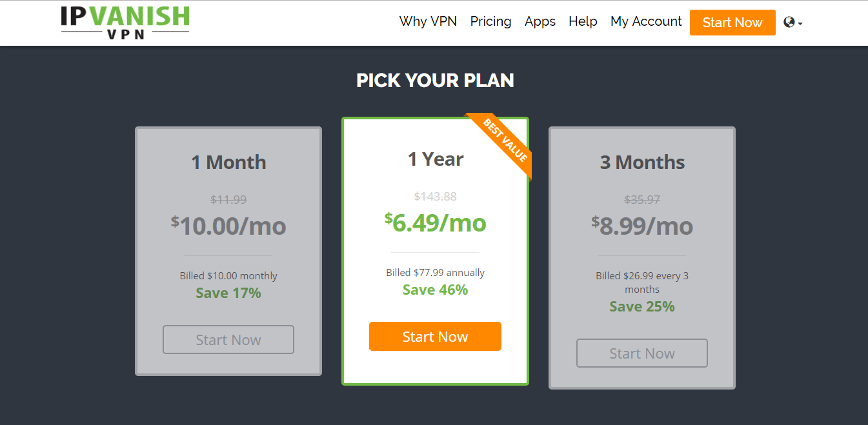This screenshot has width=868, height=425.
Task: Click the IPVanish VPN logo
Action: [125, 23]
